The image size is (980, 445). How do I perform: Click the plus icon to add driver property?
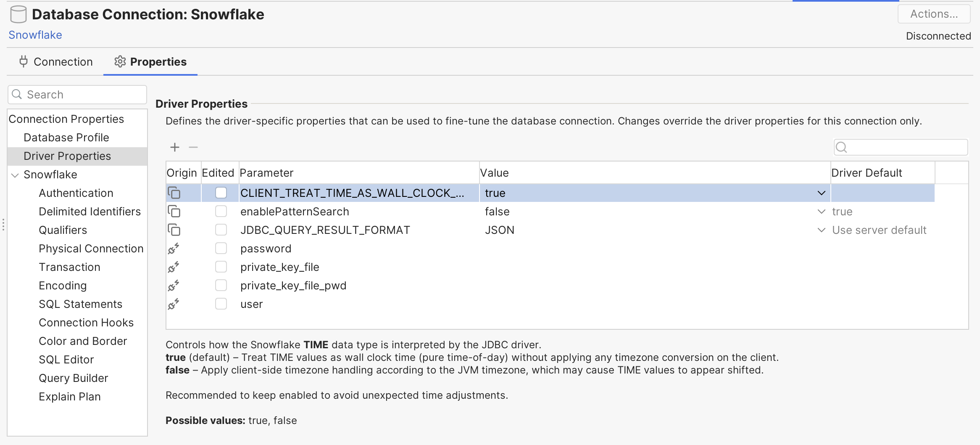175,147
